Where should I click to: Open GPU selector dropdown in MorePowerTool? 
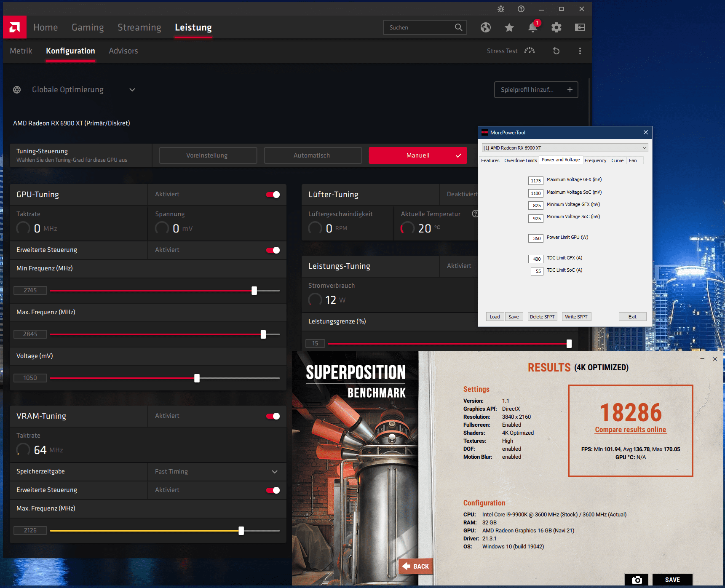point(564,148)
